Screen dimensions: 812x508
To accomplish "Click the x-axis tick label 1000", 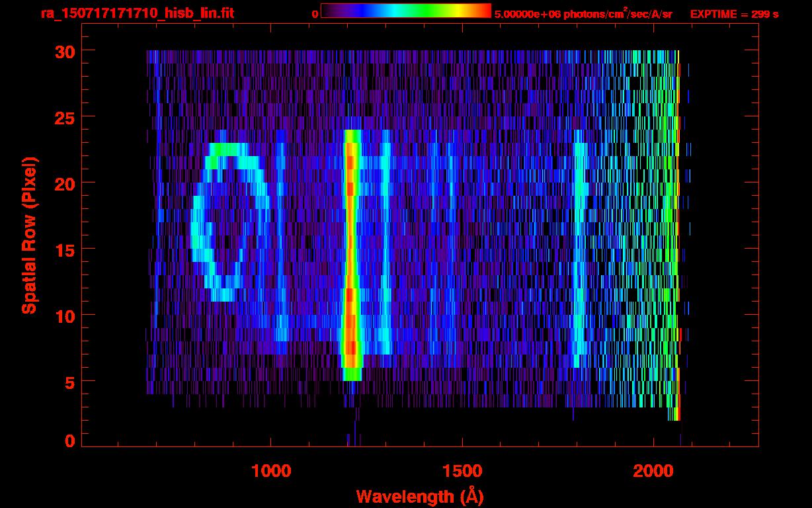I will (x=271, y=471).
